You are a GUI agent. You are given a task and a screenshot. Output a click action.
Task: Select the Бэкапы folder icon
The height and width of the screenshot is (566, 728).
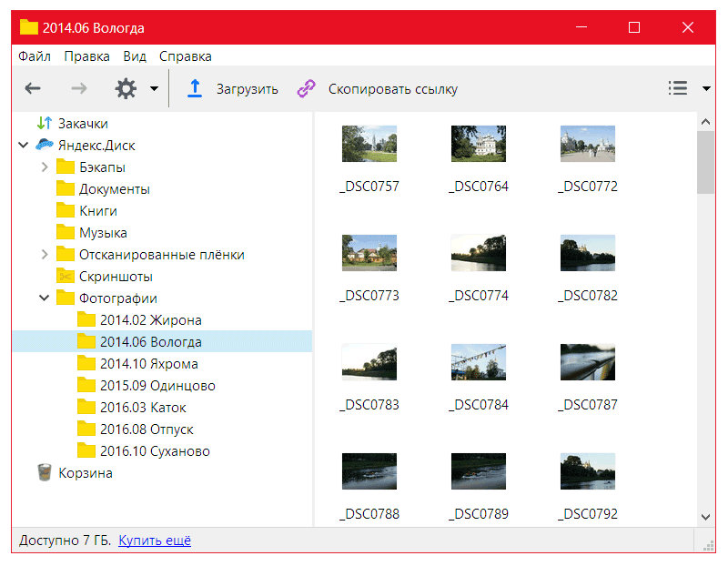(x=66, y=167)
